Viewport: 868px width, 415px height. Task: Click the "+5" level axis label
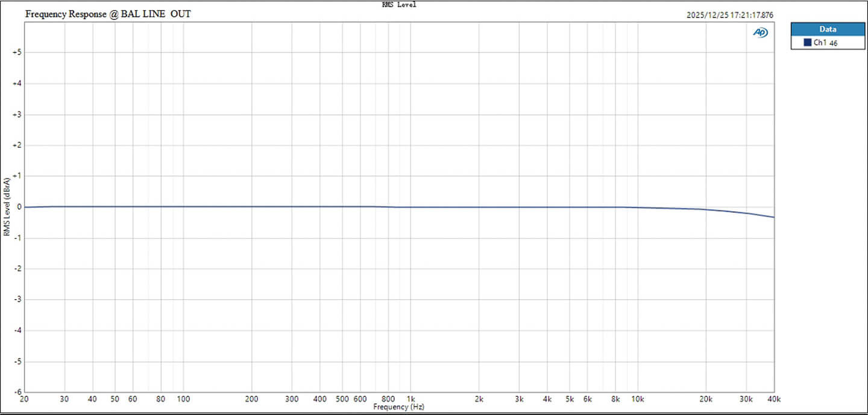tap(17, 52)
